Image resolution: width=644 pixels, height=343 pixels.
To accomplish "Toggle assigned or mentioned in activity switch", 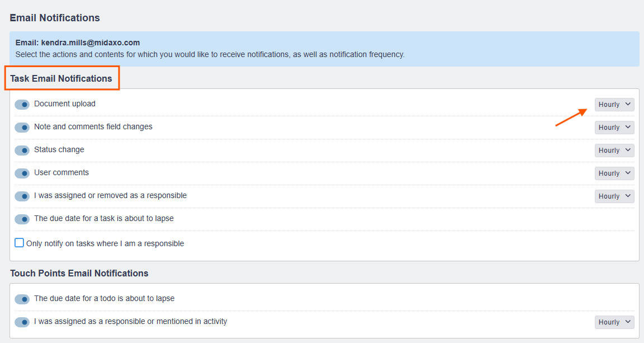I will 22,322.
